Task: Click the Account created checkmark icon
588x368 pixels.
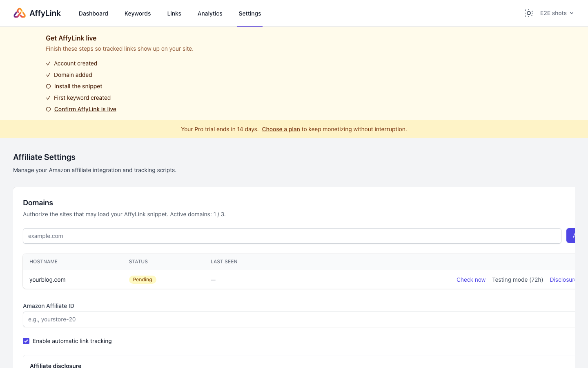Action: pyautogui.click(x=48, y=63)
